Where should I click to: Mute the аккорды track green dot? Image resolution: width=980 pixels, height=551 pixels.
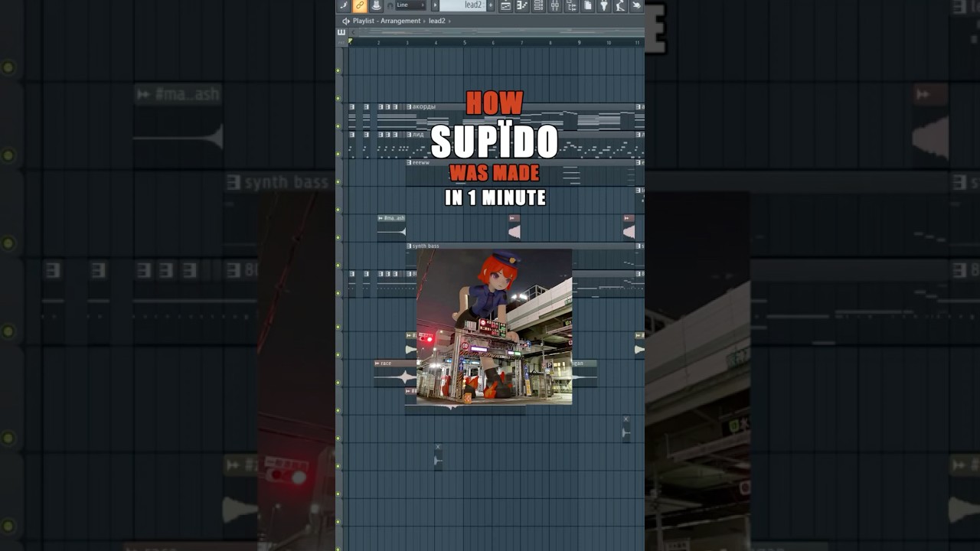click(338, 126)
